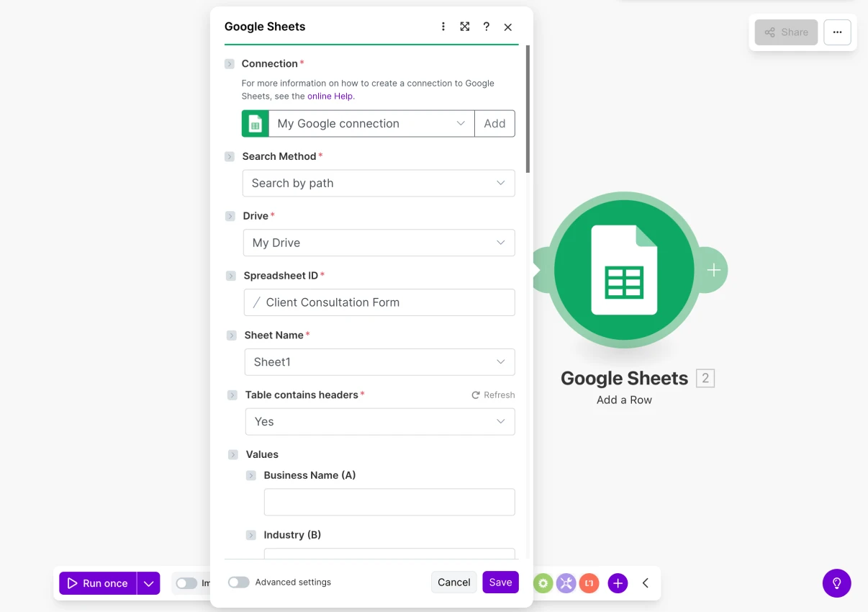Add a new module with the plus icon
Screen dimensions: 868x612
[617, 583]
